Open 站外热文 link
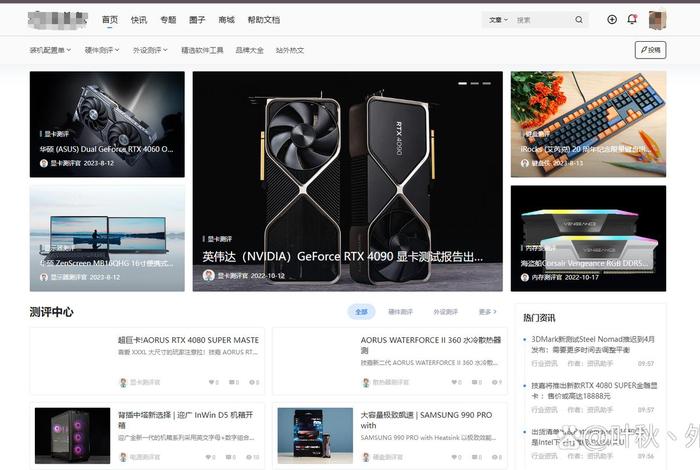The height and width of the screenshot is (470, 700). (x=290, y=50)
